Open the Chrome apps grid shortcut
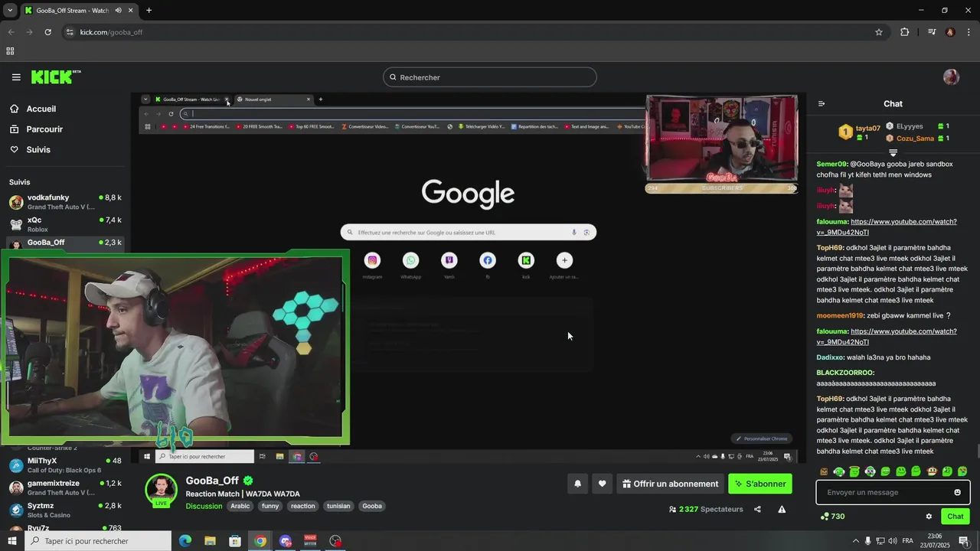Viewport: 980px width, 551px height. pos(10,51)
